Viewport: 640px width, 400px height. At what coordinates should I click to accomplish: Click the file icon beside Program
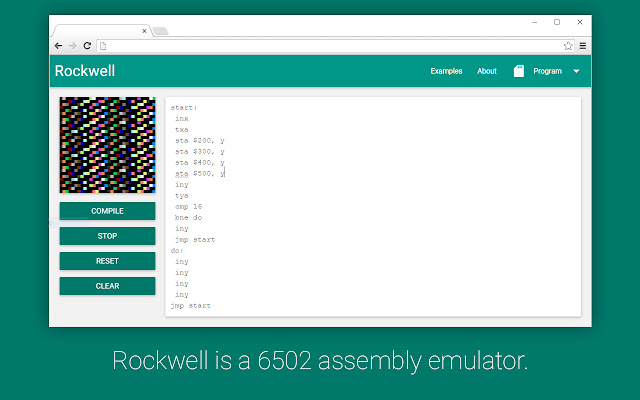[518, 71]
